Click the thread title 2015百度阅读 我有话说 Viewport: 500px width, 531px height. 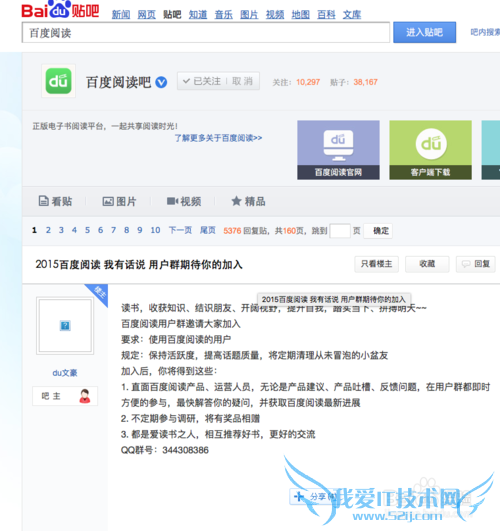point(139,264)
